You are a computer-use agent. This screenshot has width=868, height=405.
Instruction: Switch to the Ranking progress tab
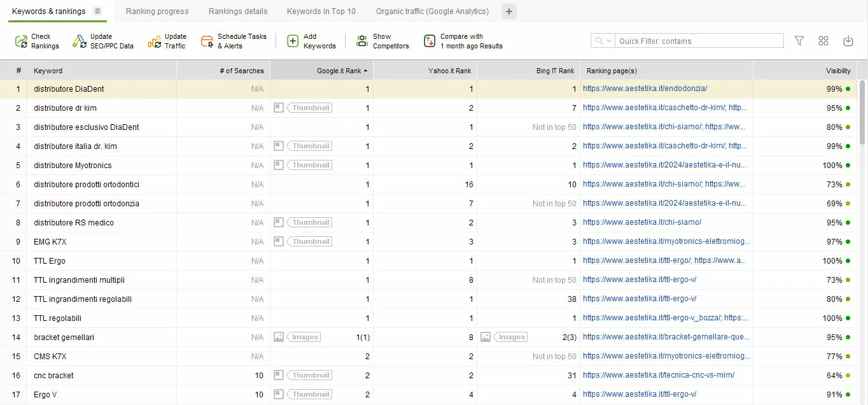tap(157, 11)
